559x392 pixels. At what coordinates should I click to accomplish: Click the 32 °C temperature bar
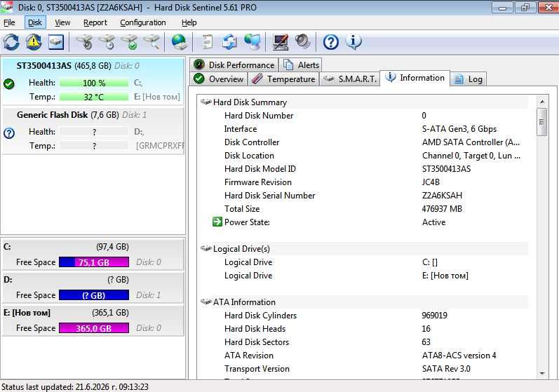[94, 97]
